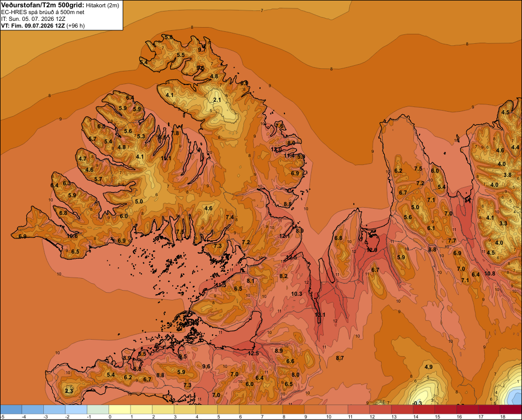The image size is (522, 420).
Task: Click the -0.3 glacier temperature label
Action: [x=417, y=403]
